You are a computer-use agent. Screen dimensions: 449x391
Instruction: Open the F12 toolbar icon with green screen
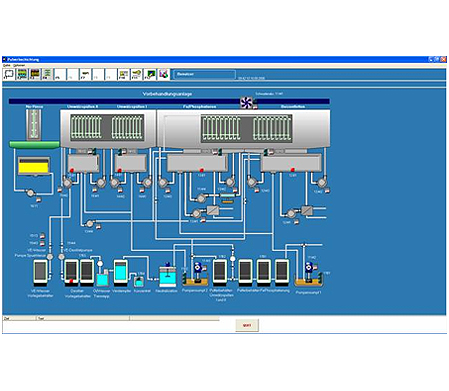150,74
